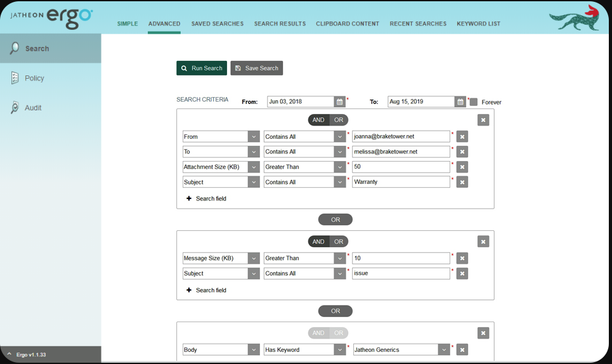Expand the Jatheon Generics keyword dropdown
612x364 pixels.
444,349
